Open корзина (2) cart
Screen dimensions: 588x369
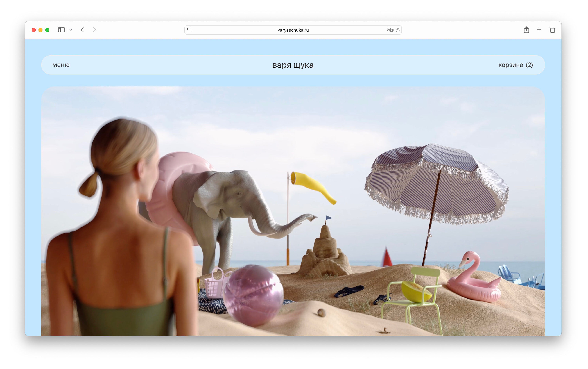tap(515, 65)
